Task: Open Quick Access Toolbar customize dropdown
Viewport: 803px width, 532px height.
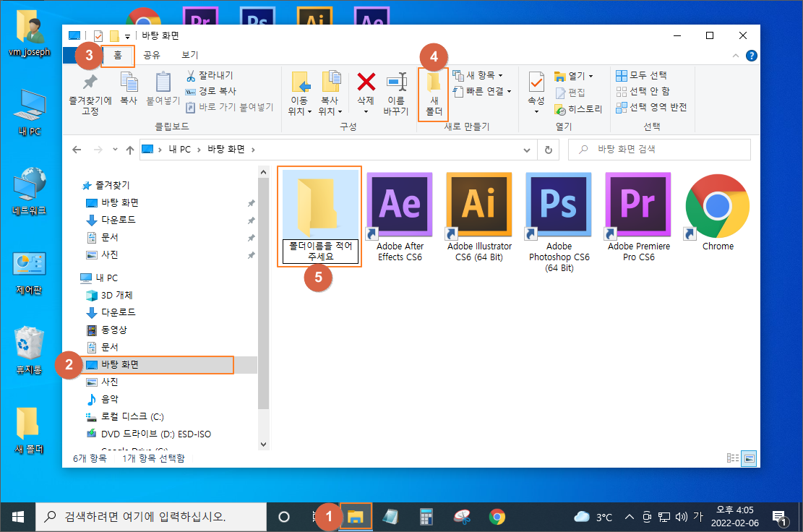Action: pyautogui.click(x=127, y=36)
